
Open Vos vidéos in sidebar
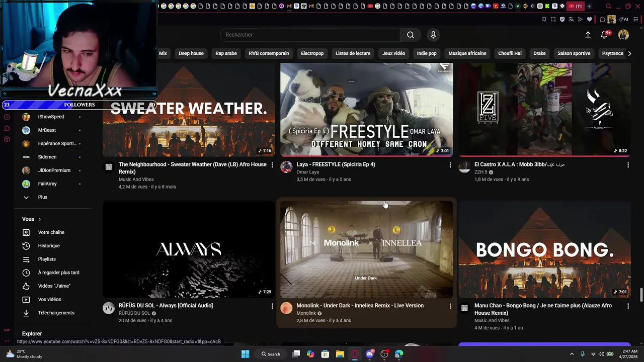[49, 299]
